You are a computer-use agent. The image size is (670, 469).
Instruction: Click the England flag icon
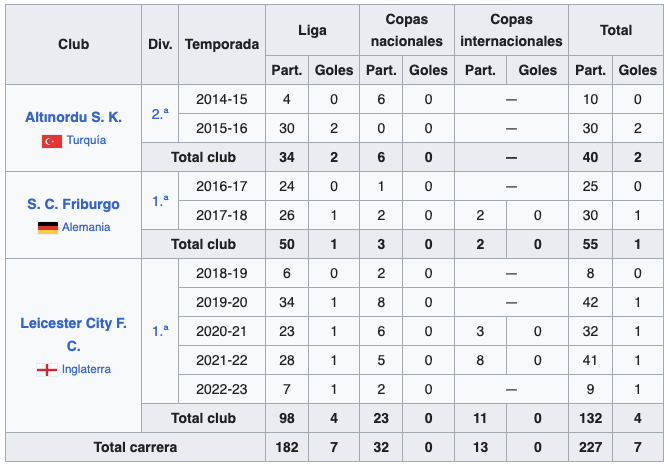point(46,370)
